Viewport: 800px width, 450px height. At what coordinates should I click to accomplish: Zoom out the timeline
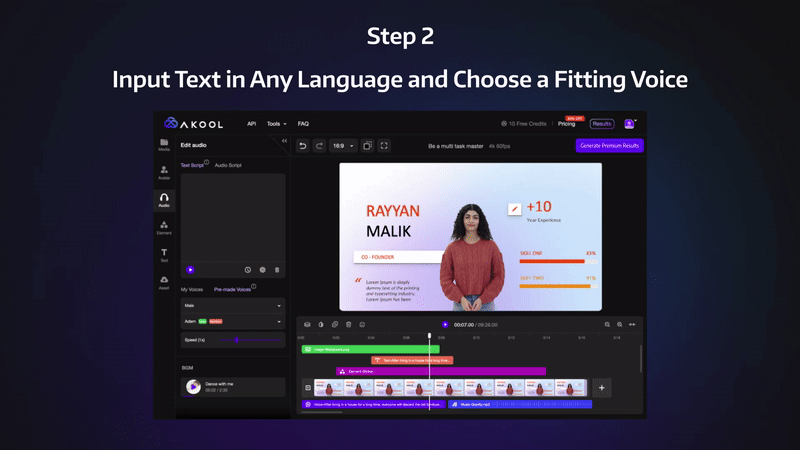point(607,324)
